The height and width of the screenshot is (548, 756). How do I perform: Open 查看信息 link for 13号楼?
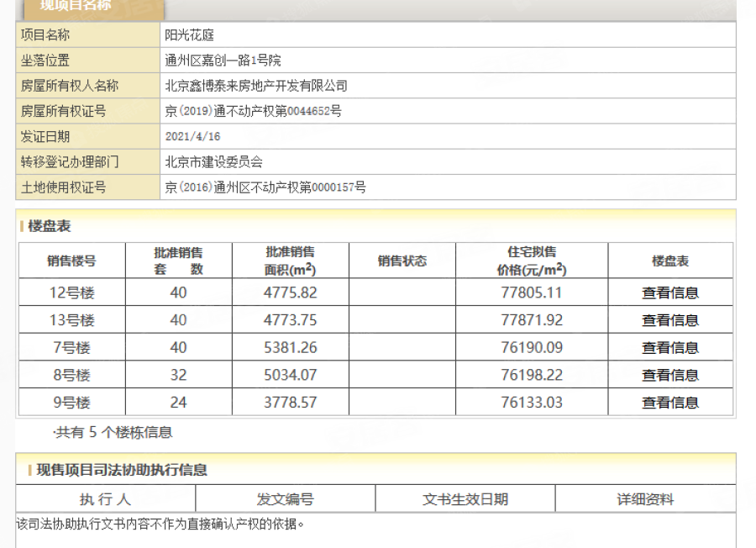pyautogui.click(x=669, y=320)
